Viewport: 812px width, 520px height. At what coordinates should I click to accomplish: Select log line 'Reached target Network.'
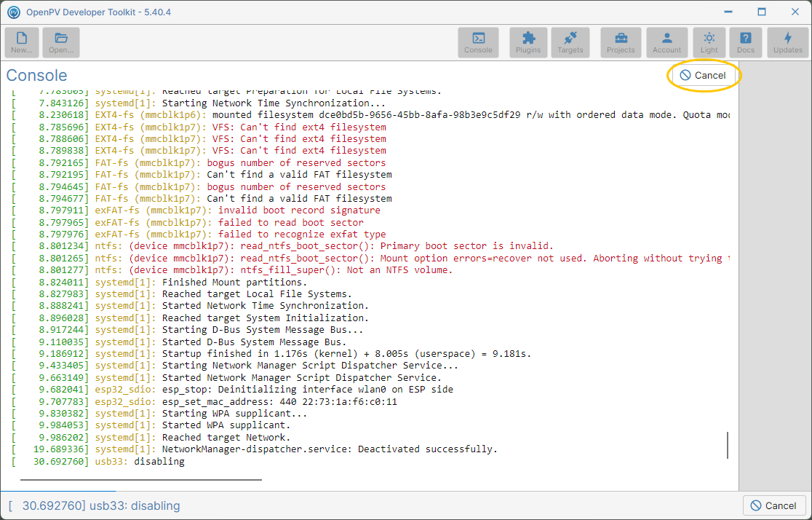(x=151, y=438)
